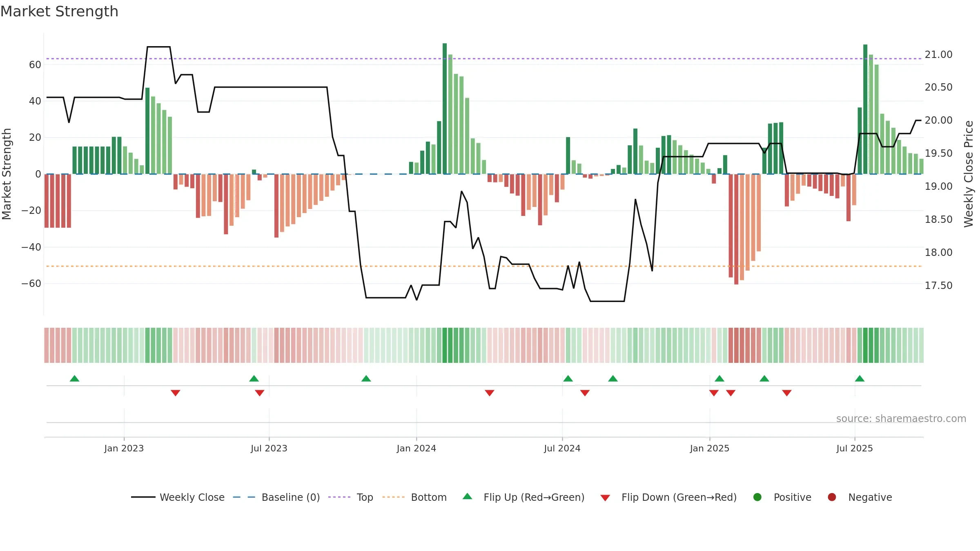This screenshot has width=980, height=551.
Task: Click the Jul 2025 axis label
Action: point(855,448)
